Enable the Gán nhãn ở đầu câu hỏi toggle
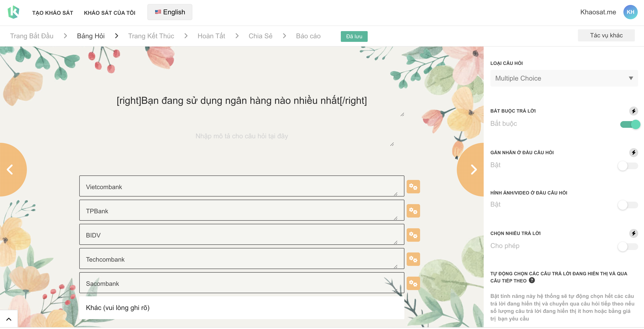644x329 pixels. 628,166
